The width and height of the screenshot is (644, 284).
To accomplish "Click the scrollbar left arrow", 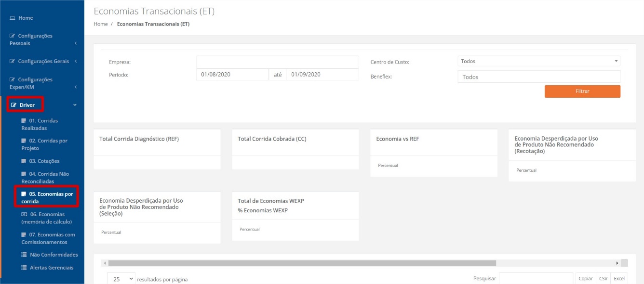I will tap(105, 263).
